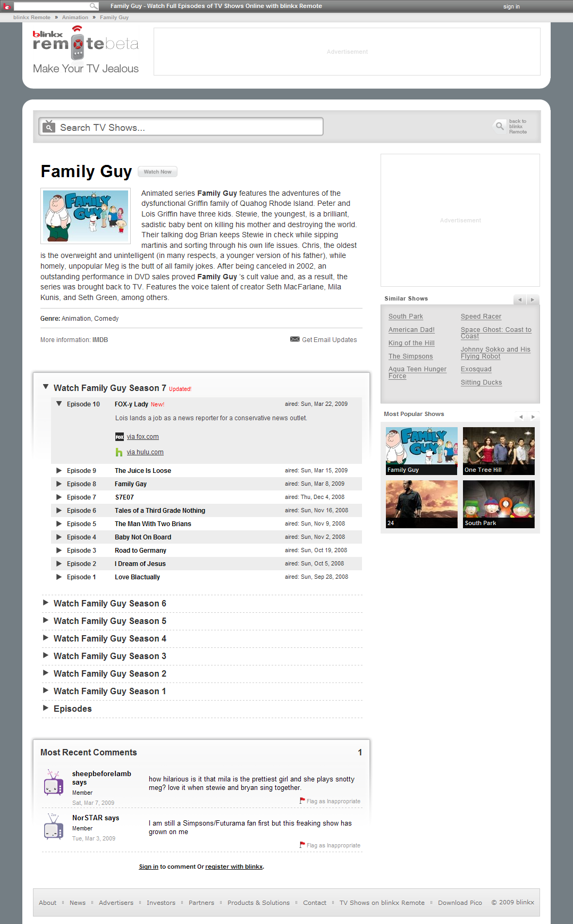Viewport: 573px width, 924px height.
Task: Open Investors in footer
Action: (x=161, y=903)
